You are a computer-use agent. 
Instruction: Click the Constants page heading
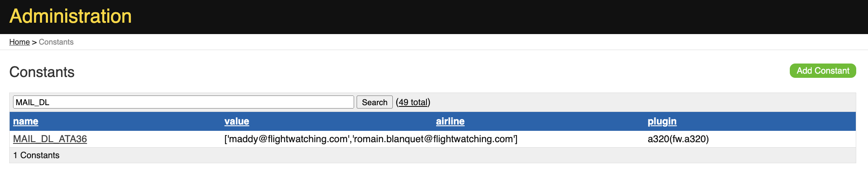pyautogui.click(x=42, y=72)
